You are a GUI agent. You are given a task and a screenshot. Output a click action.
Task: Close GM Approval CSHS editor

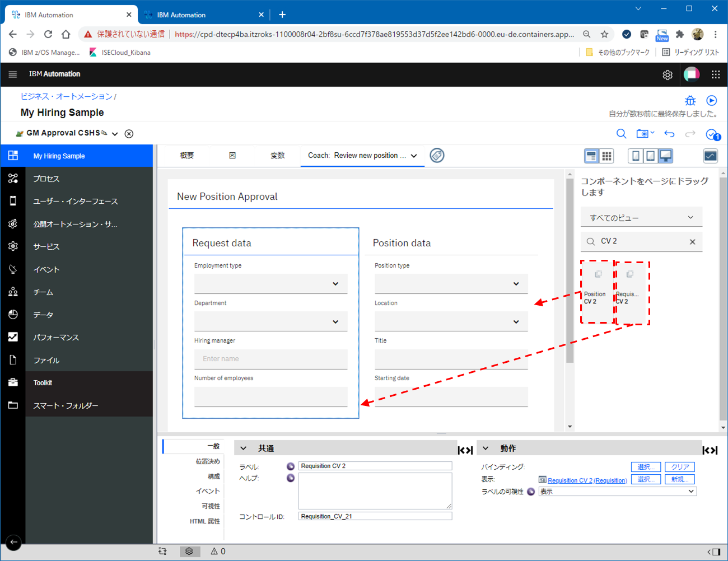pyautogui.click(x=129, y=134)
